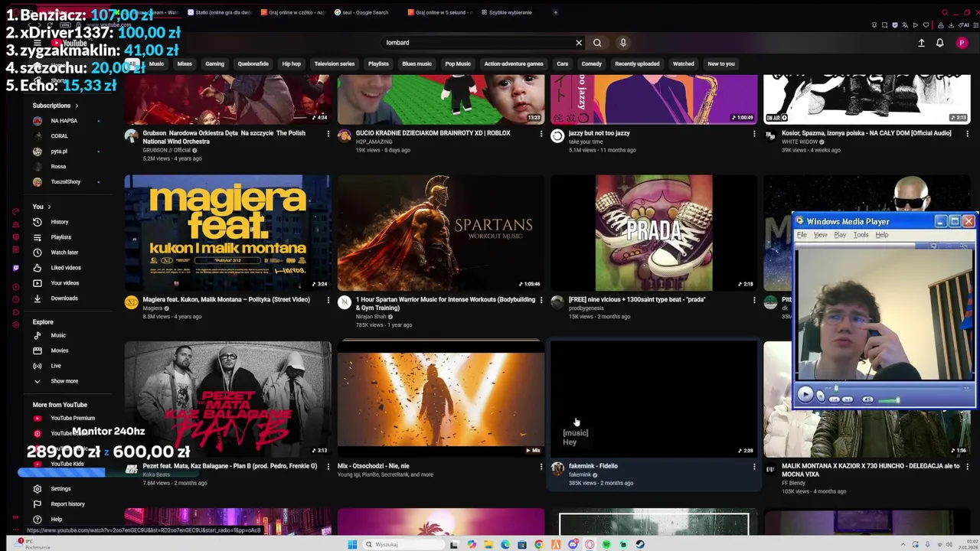Open the Magiera feat. kukon thumbnail
The height and width of the screenshot is (551, 980).
click(227, 233)
